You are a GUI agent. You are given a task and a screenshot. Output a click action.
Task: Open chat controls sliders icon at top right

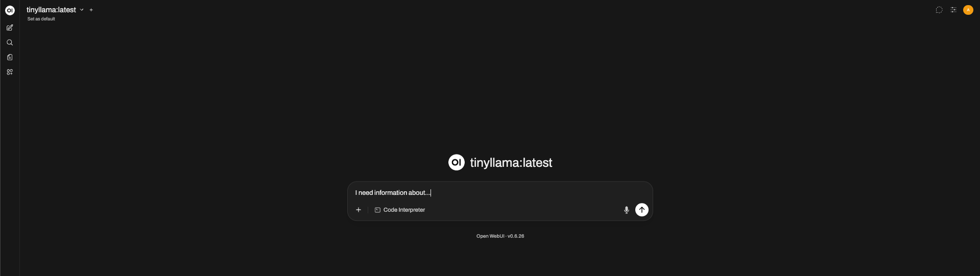[953, 10]
